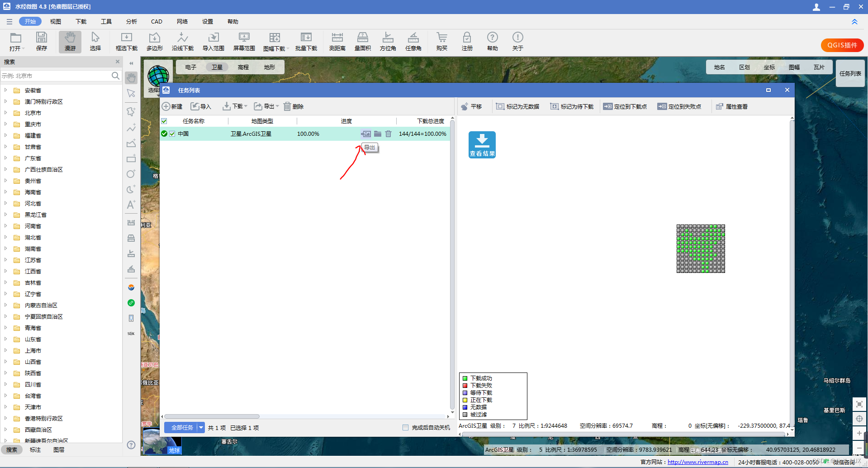Click 导入范围 import range icon
Image resolution: width=868 pixels, height=468 pixels.
(x=213, y=42)
